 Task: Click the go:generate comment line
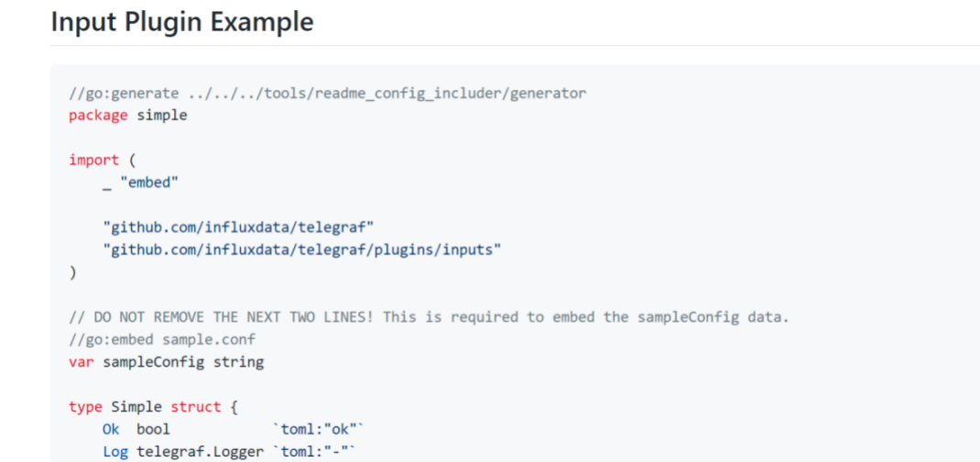point(328,93)
